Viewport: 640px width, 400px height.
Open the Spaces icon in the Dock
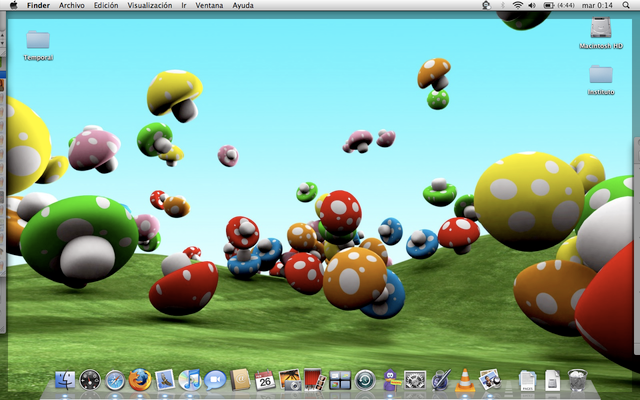(340, 380)
